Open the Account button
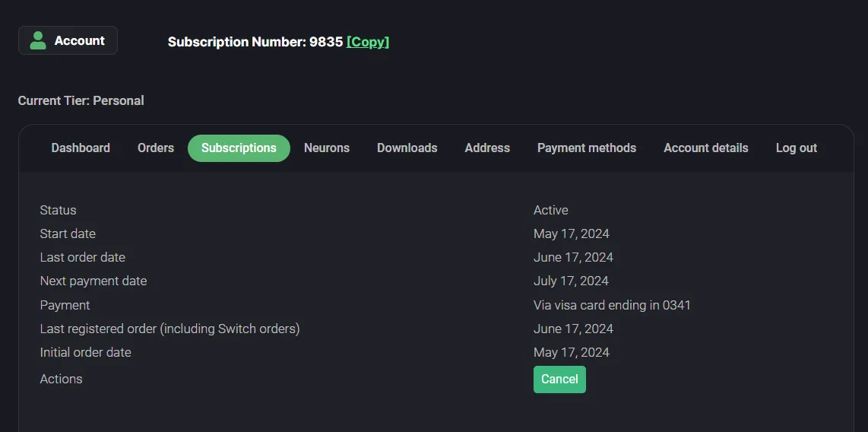The width and height of the screenshot is (868, 432). pos(68,40)
